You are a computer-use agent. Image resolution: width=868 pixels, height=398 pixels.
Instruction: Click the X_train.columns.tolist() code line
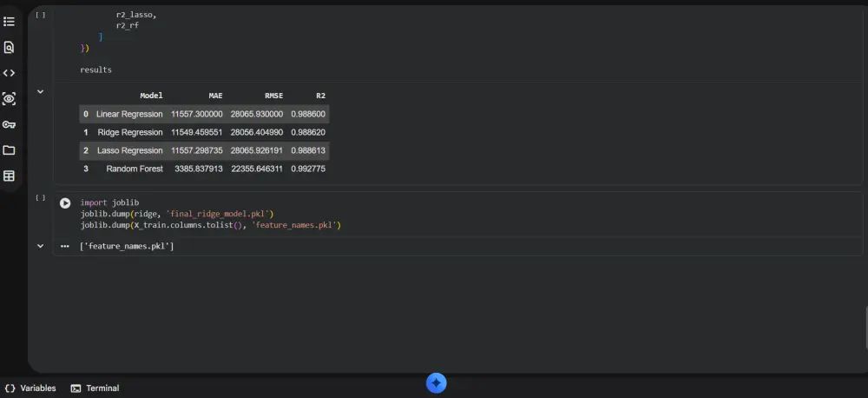pyautogui.click(x=210, y=225)
